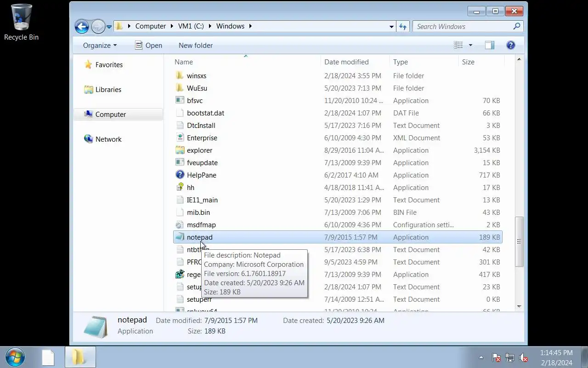Click the WuEsu folder icon
This screenshot has height=368, width=588.
pyautogui.click(x=180, y=88)
